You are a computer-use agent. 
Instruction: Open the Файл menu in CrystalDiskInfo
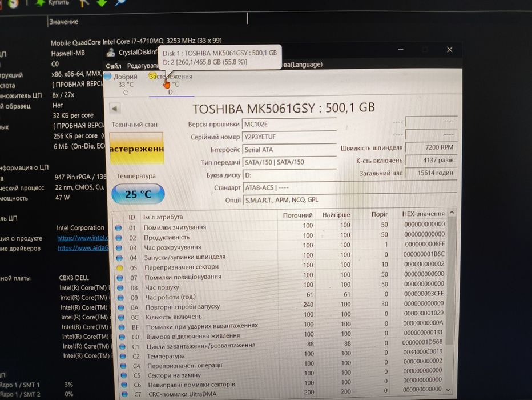coord(114,66)
